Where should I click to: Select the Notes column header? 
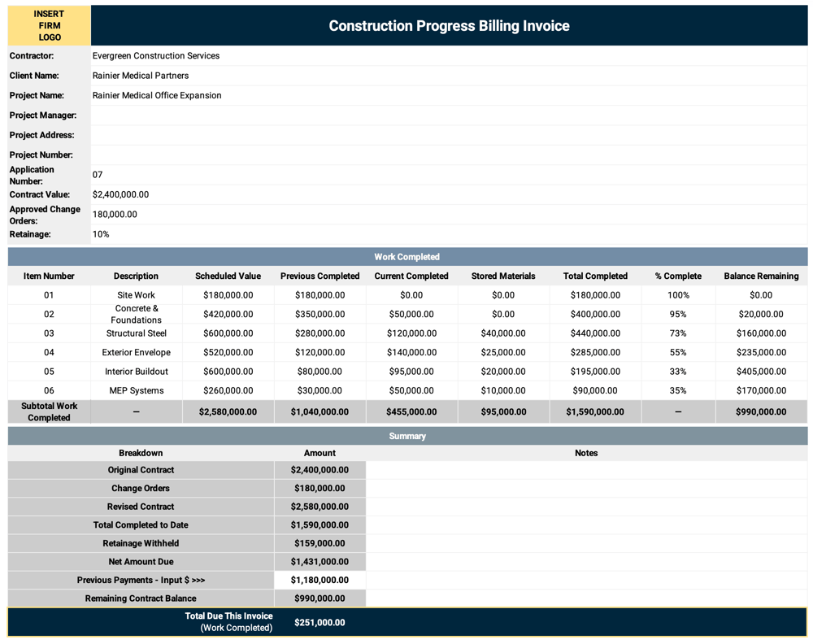pos(586,453)
